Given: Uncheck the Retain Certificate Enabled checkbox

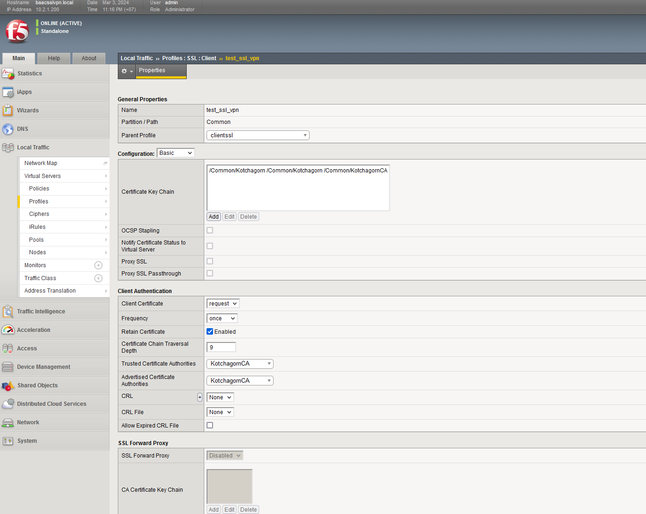Looking at the screenshot, I should [210, 331].
